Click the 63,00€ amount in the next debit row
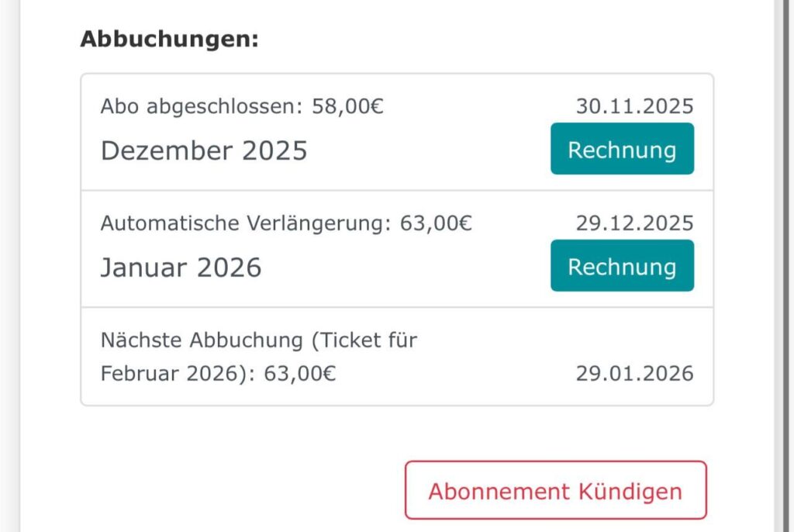 pyautogui.click(x=291, y=373)
